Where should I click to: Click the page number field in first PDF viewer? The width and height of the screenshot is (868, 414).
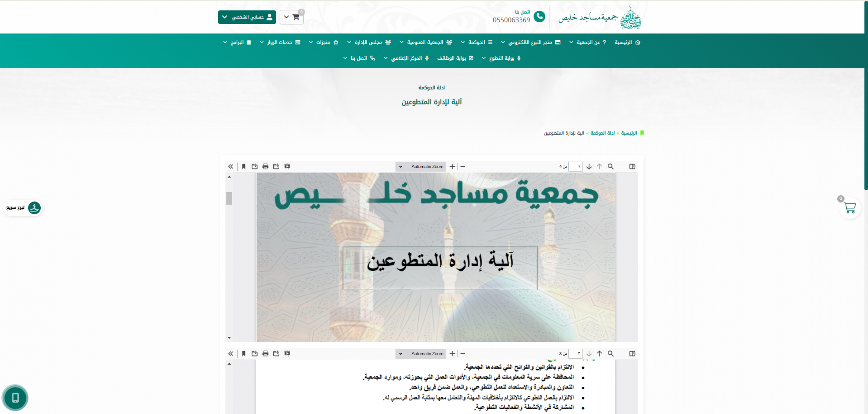coord(575,167)
